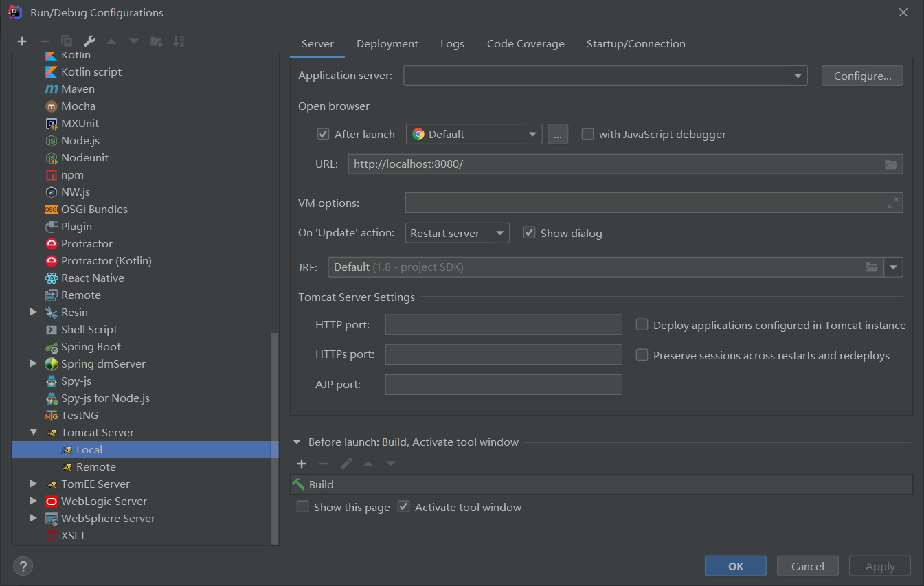Select the Maven template icon
Viewport: 924px width, 586px height.
[x=51, y=89]
